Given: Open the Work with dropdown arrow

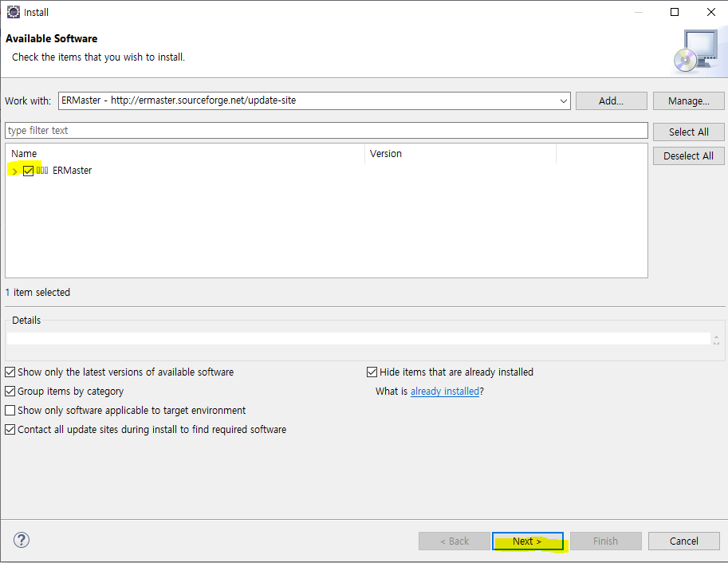Looking at the screenshot, I should coord(563,100).
